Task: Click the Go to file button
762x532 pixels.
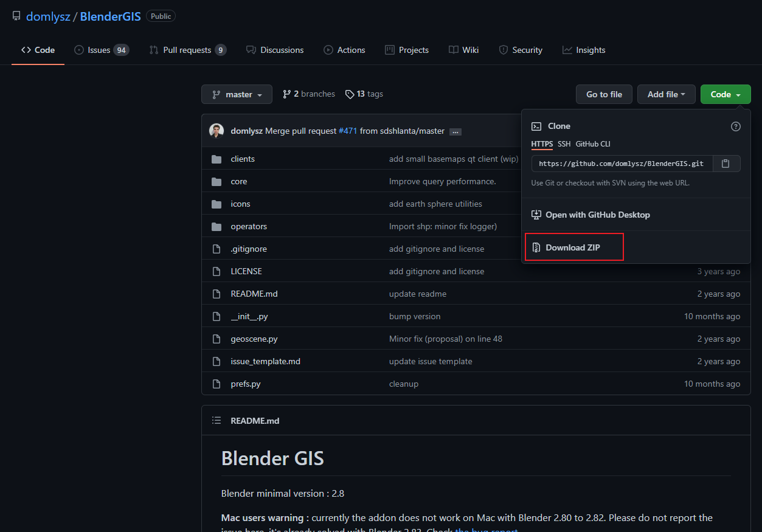Action: click(604, 94)
